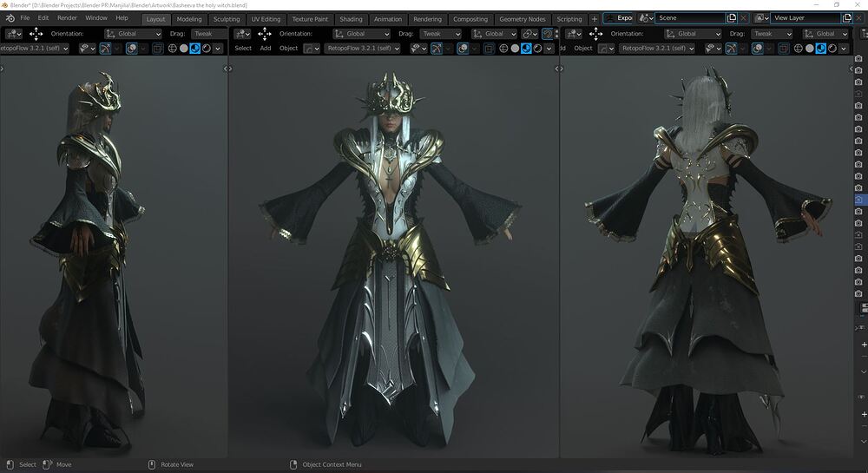Select solid shading in right viewport
Image resolution: width=868 pixels, height=473 pixels.
[809, 48]
